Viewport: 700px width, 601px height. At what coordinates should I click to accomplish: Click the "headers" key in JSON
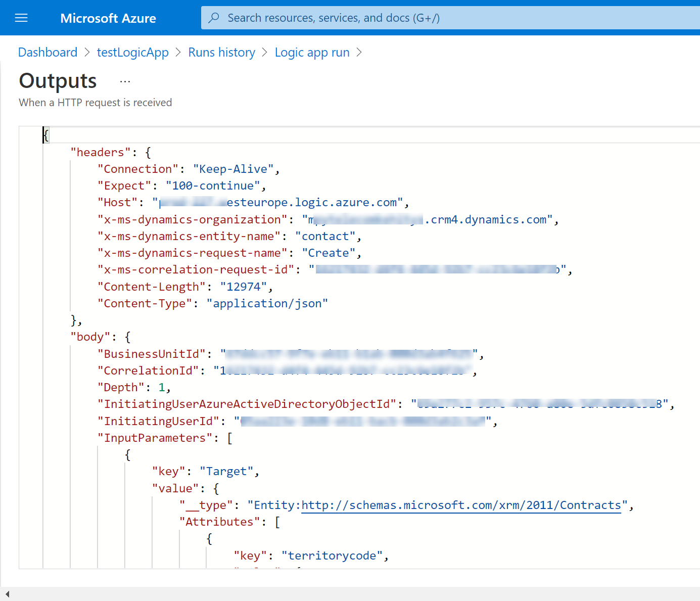point(100,153)
